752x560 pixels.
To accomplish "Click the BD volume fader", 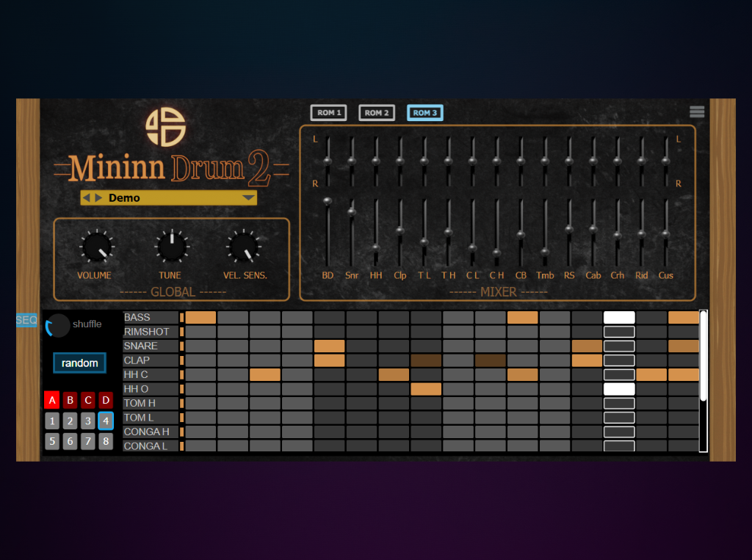I will [x=328, y=201].
